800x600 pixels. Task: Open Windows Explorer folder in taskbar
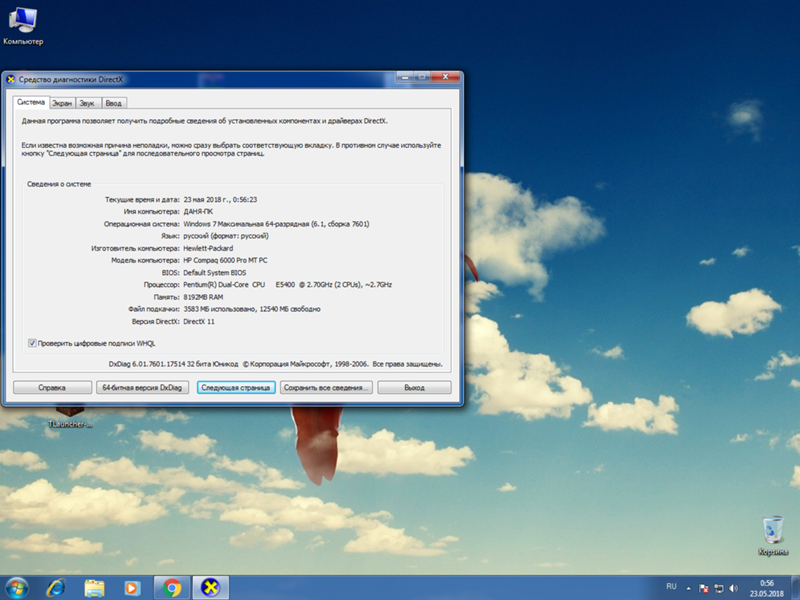94,588
